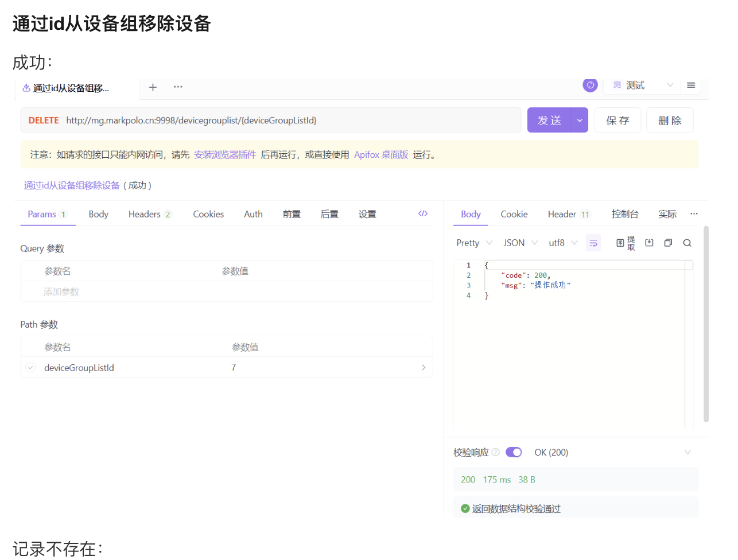Open the utf8 encoding dropdown
Screen dimensions: 738x560
point(562,243)
